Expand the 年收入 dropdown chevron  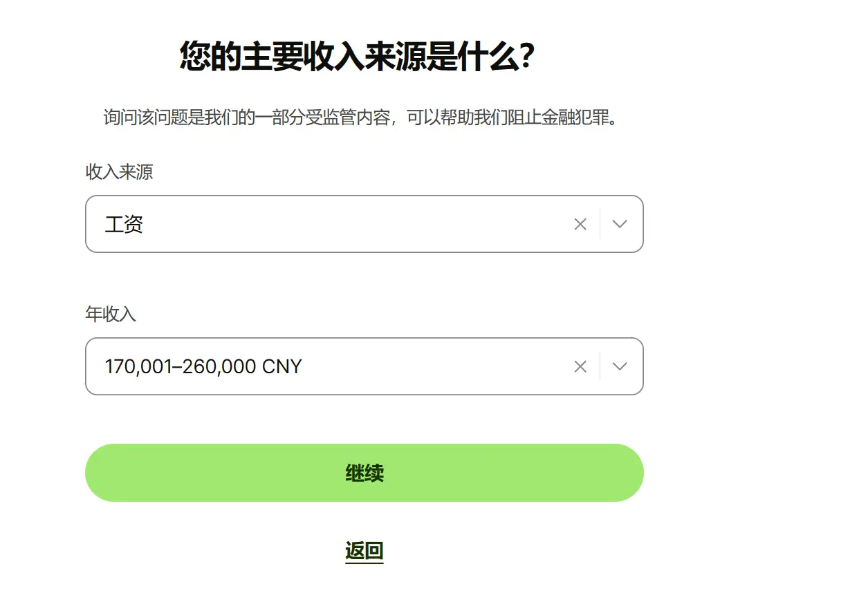tap(620, 366)
